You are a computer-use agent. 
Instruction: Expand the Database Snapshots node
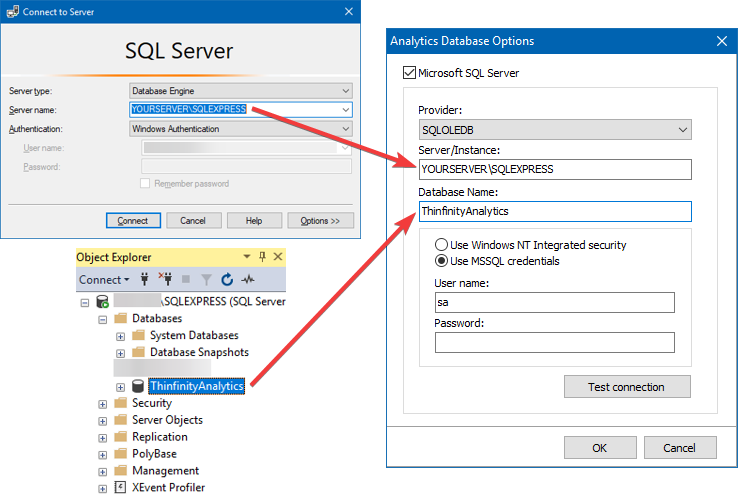(x=120, y=353)
